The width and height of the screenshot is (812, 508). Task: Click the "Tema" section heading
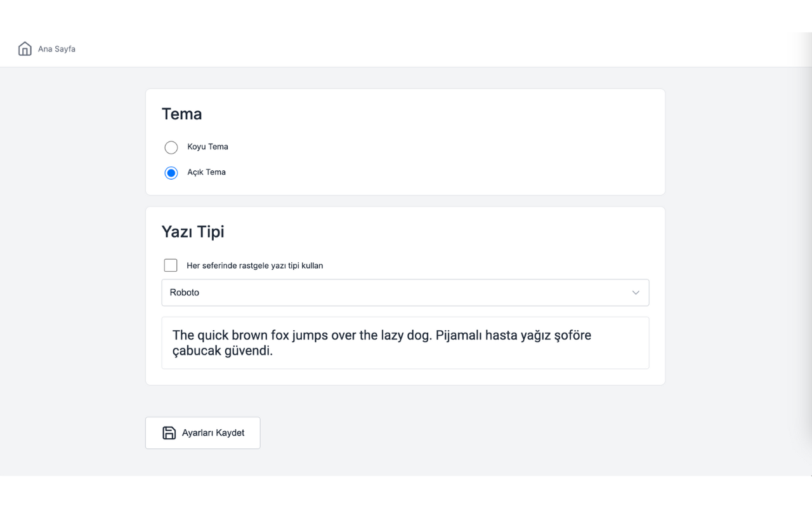[181, 114]
